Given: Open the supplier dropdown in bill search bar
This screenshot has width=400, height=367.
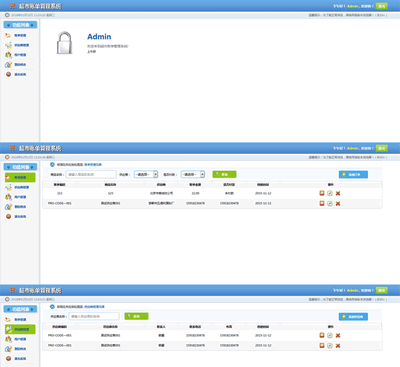Looking at the screenshot, I should pos(146,174).
